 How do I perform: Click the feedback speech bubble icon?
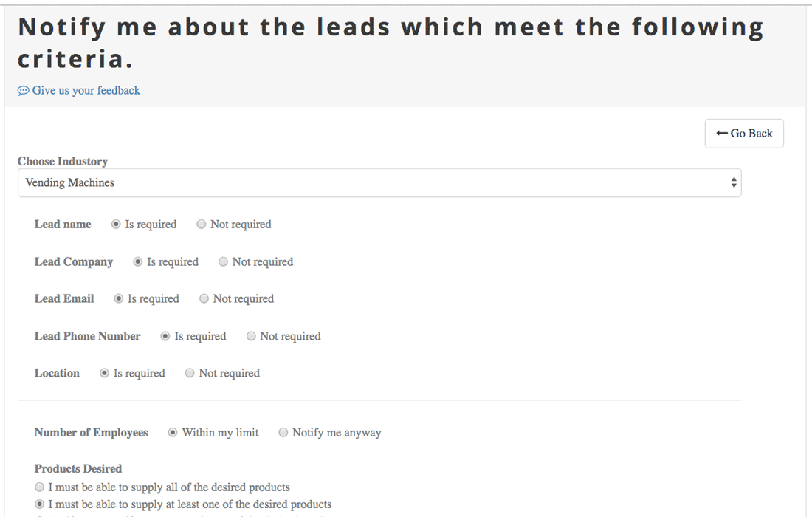pos(23,91)
